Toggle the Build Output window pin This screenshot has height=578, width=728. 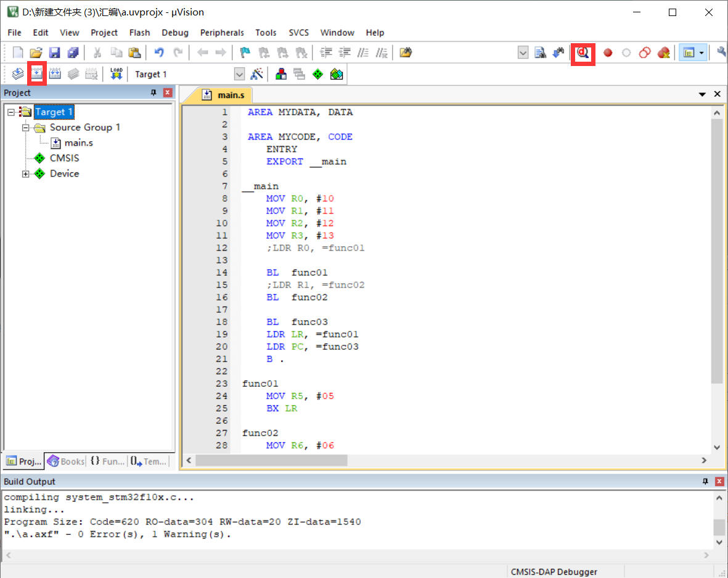[705, 481]
